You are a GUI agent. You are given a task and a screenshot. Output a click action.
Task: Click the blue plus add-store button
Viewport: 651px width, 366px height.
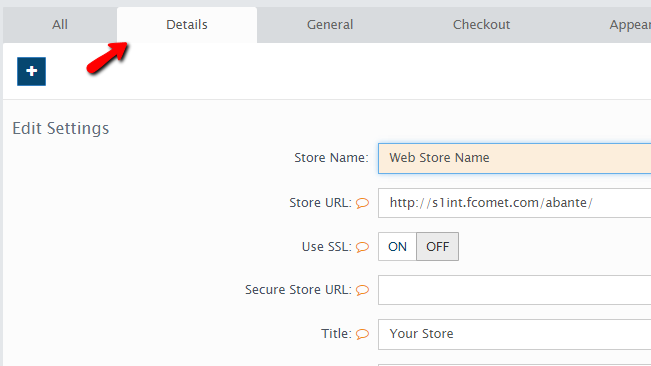click(x=32, y=71)
